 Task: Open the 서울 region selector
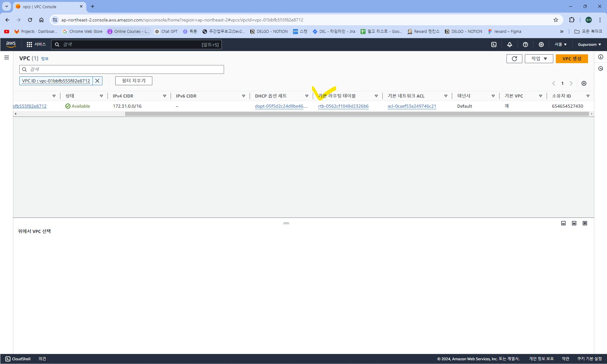point(561,45)
